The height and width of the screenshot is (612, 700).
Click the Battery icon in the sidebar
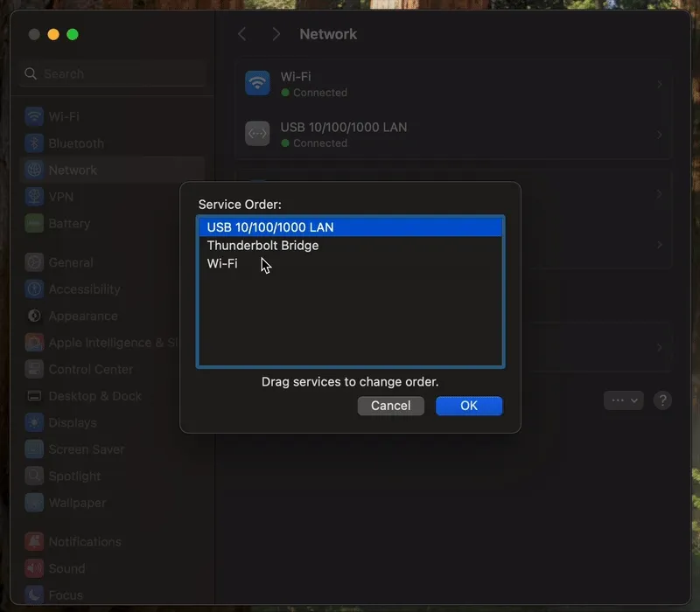pyautogui.click(x=33, y=223)
